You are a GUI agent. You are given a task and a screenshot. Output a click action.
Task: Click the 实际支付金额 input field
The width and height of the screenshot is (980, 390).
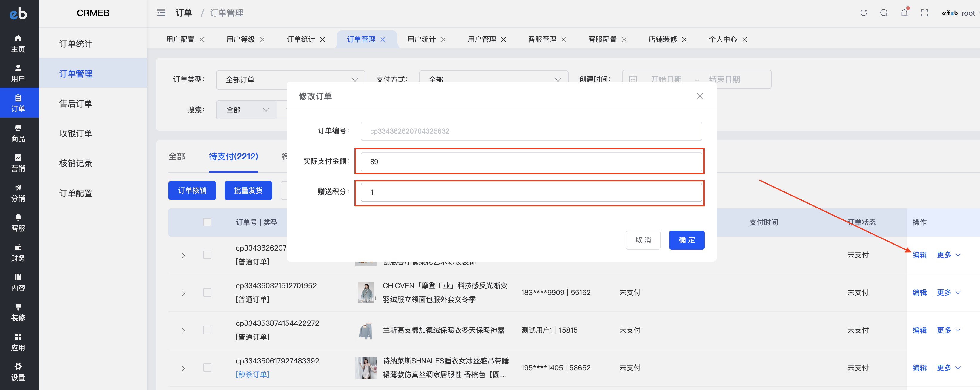click(x=531, y=162)
